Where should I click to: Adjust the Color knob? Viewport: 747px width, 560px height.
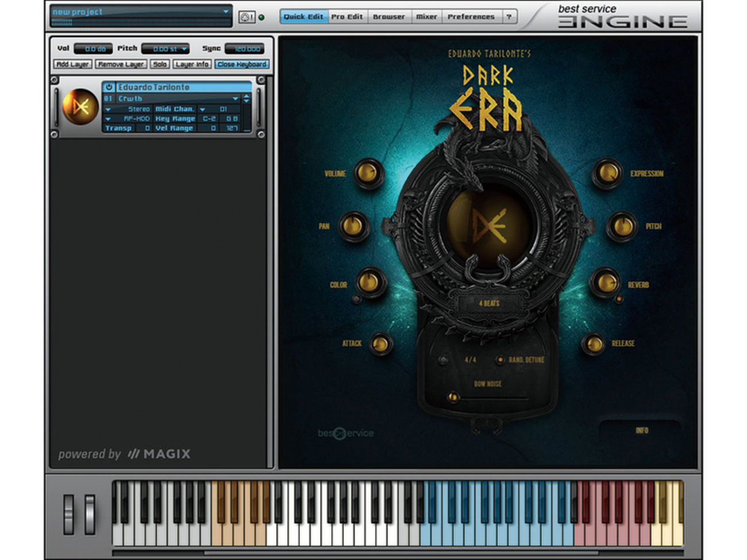click(369, 282)
